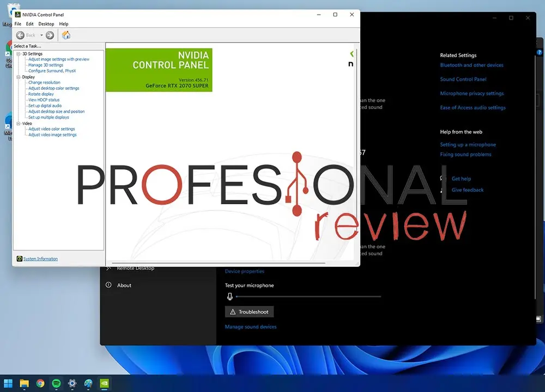Viewport: 545px width, 392px height.
Task: Open the Edit menu
Action: click(29, 24)
